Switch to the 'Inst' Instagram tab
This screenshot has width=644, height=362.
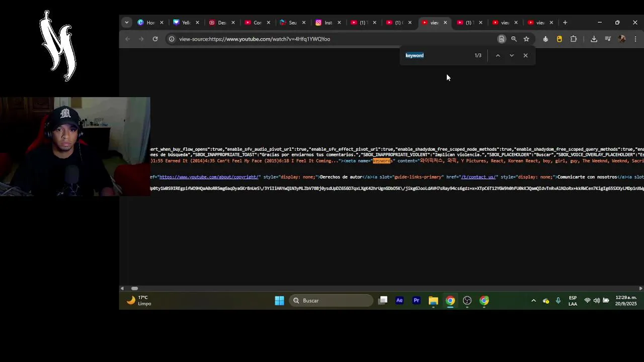tap(324, 23)
